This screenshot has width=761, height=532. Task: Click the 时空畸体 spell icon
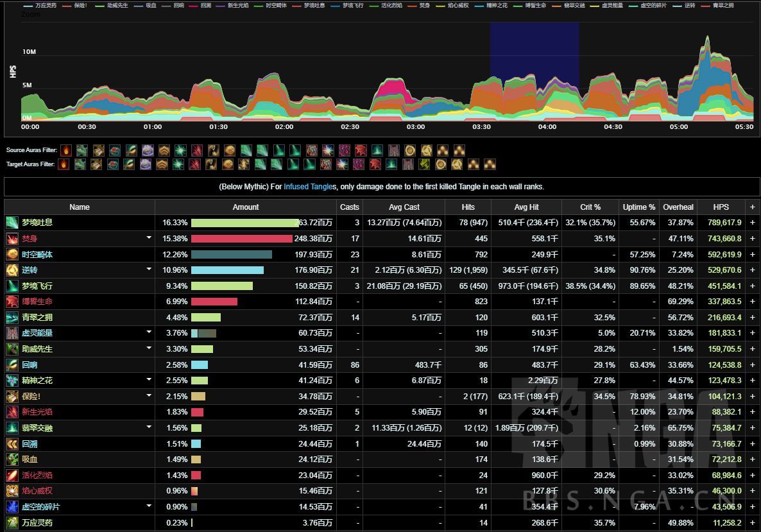pyautogui.click(x=12, y=254)
